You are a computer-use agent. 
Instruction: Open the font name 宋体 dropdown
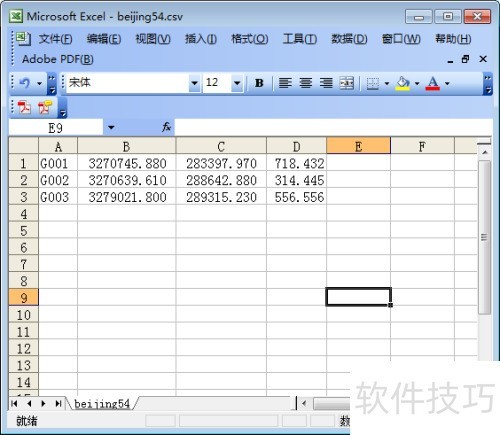194,83
